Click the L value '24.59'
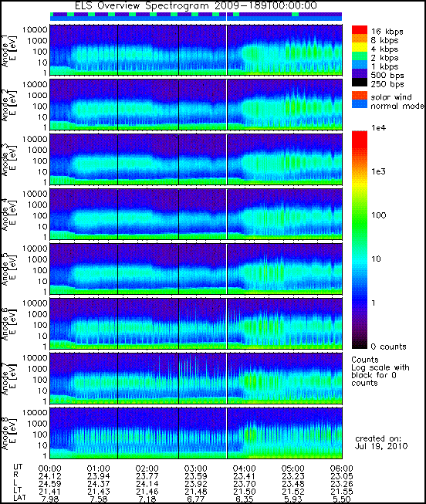426x504 pixels. (50, 484)
